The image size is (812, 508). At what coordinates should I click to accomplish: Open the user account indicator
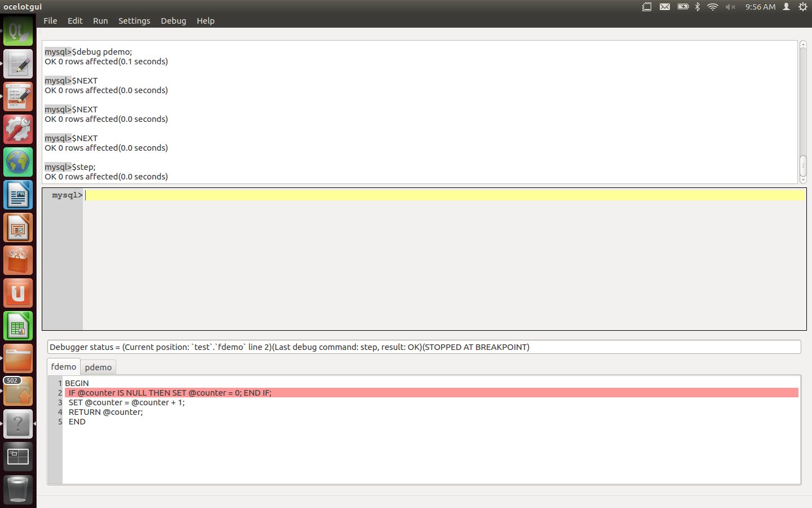786,7
